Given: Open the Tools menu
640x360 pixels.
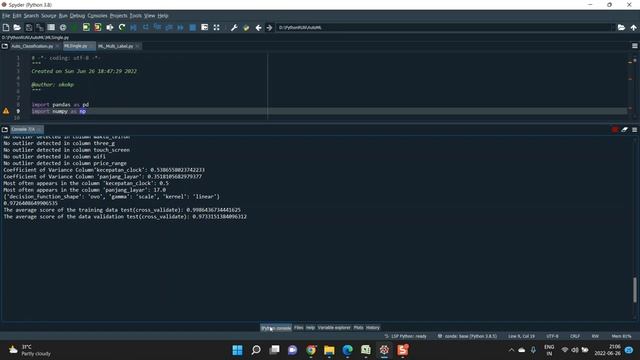Looking at the screenshot, I should [x=136, y=16].
